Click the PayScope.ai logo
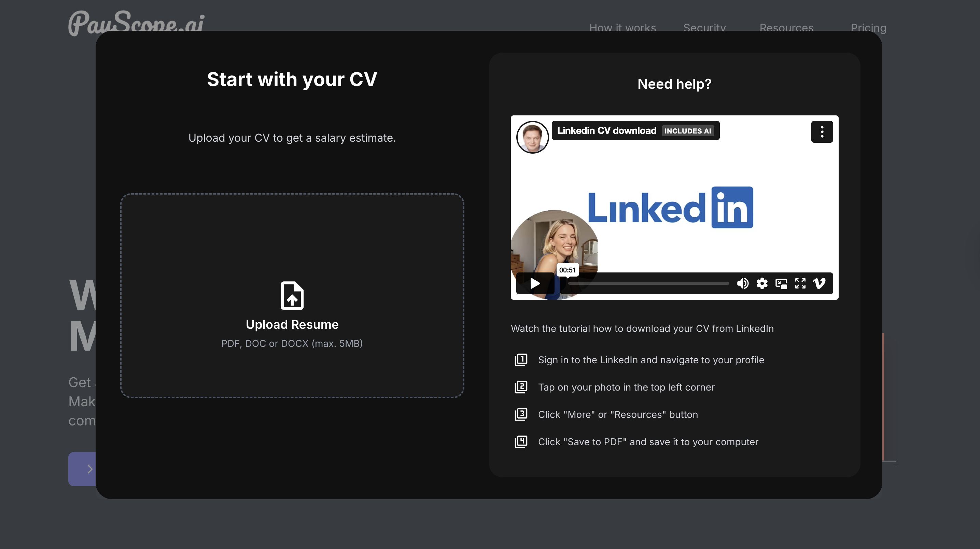The height and width of the screenshot is (549, 980). (136, 22)
